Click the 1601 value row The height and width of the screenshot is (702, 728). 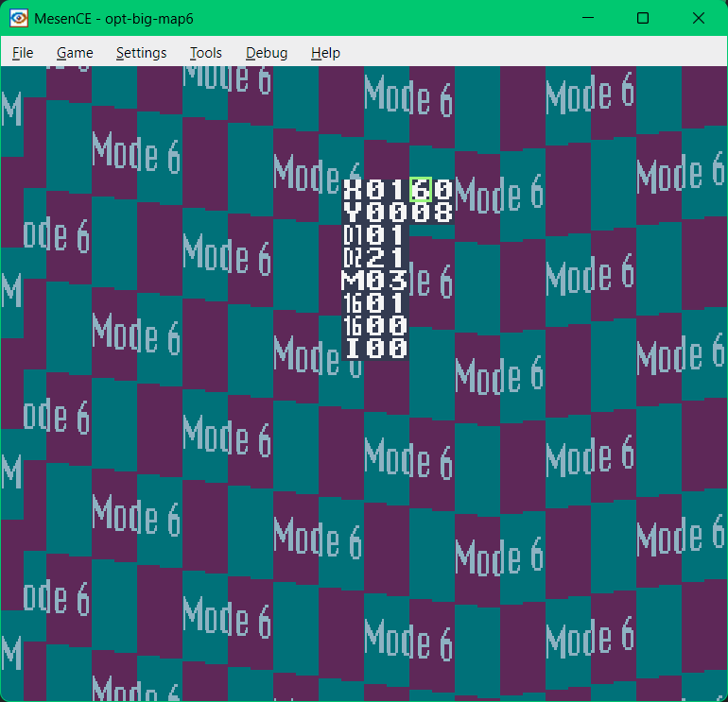click(x=375, y=303)
